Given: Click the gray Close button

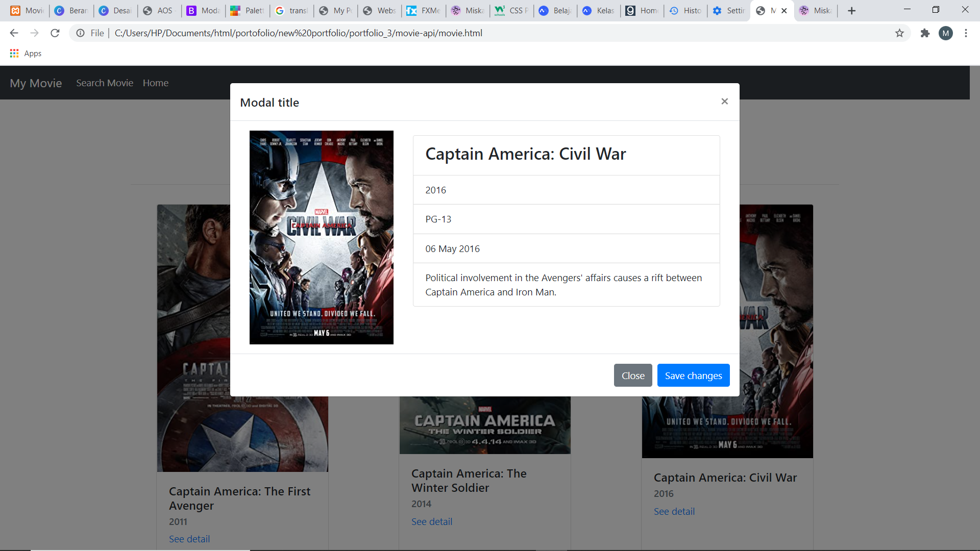Looking at the screenshot, I should 633,375.
